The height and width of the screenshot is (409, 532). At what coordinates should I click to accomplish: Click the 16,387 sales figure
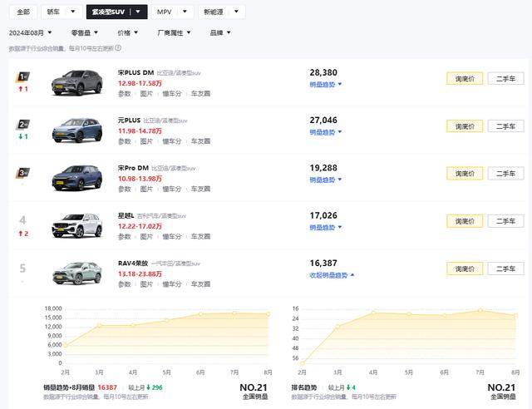(x=323, y=263)
